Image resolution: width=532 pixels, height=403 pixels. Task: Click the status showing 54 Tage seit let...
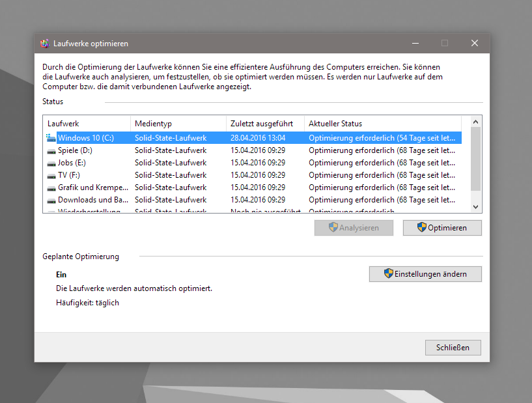[382, 138]
